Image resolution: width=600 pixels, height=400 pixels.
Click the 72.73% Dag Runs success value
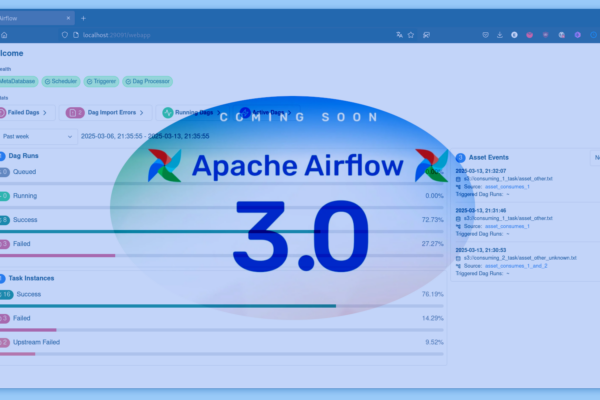[x=432, y=220]
